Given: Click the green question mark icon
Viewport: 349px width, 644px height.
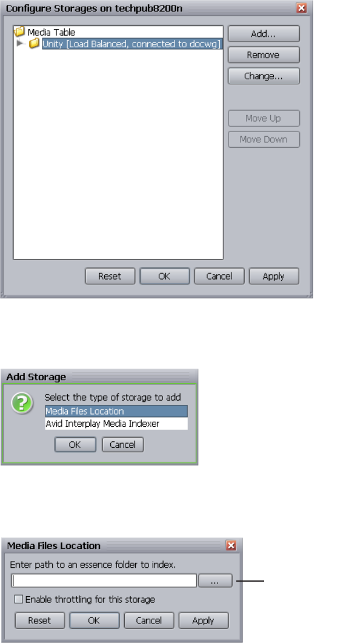Looking at the screenshot, I should (x=22, y=404).
